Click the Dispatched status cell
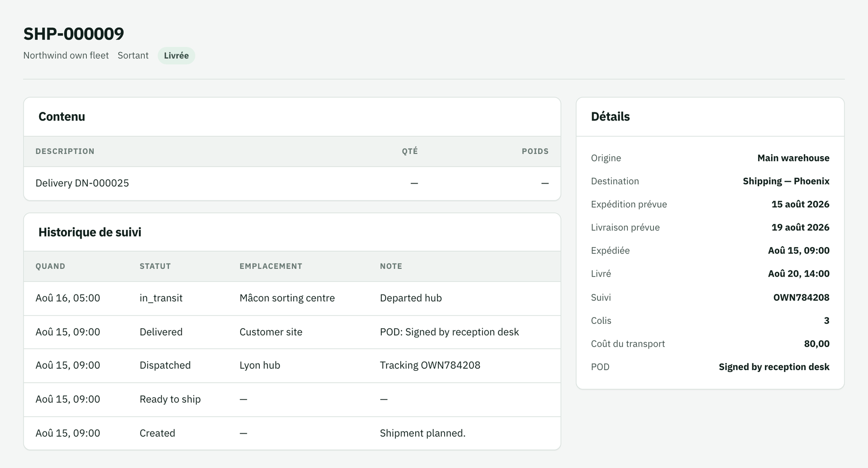The image size is (868, 468). (x=165, y=365)
